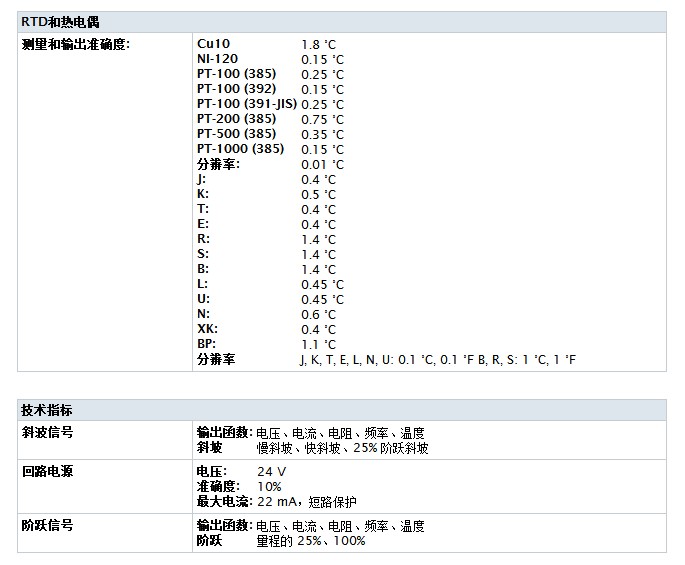Select the 0.75 °C accuracy value
This screenshot has width=685, height=565.
pyautogui.click(x=322, y=119)
